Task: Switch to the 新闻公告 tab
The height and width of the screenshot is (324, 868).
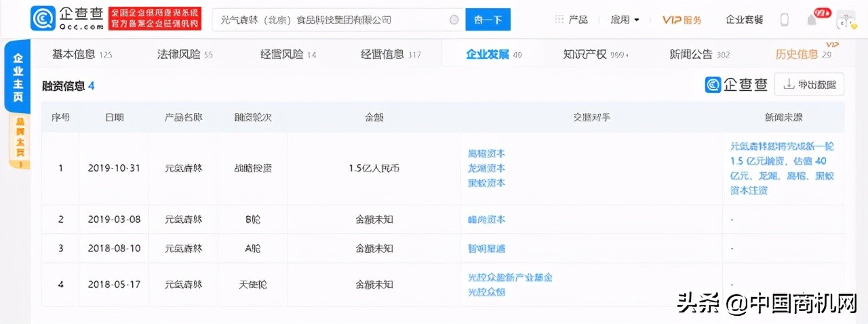Action: [x=699, y=54]
